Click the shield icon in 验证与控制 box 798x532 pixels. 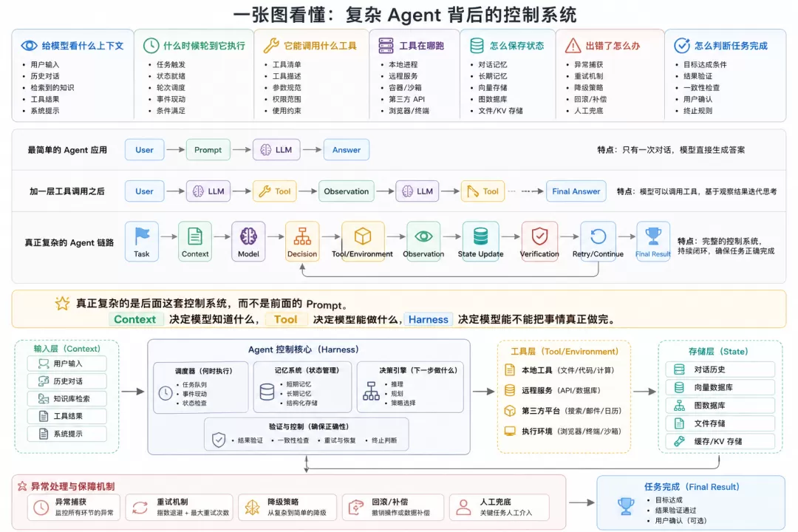pos(219,440)
